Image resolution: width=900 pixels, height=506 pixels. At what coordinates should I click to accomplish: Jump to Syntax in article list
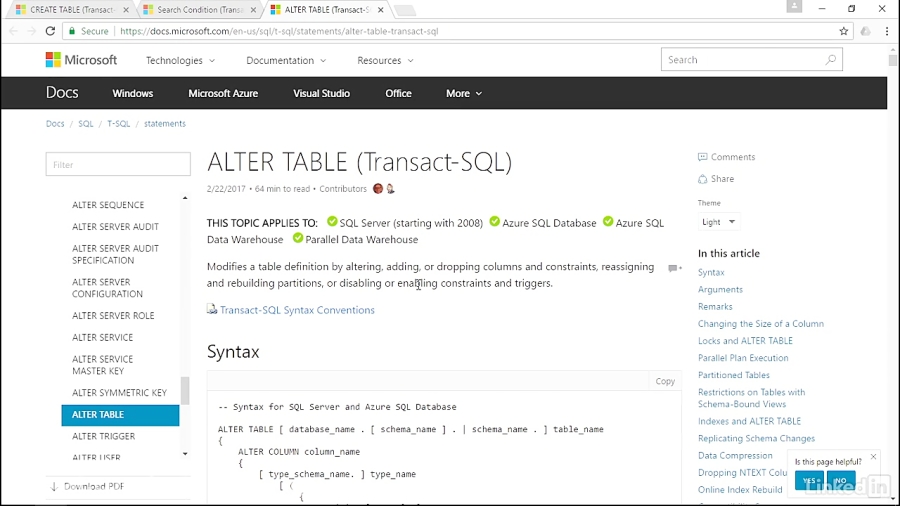tap(711, 273)
